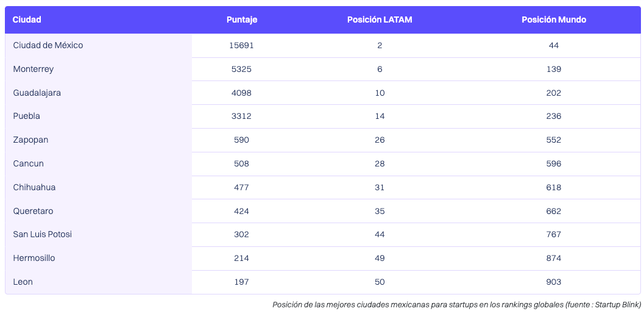Click the Posición LATAM column header
The image size is (644, 314).
[x=380, y=20]
